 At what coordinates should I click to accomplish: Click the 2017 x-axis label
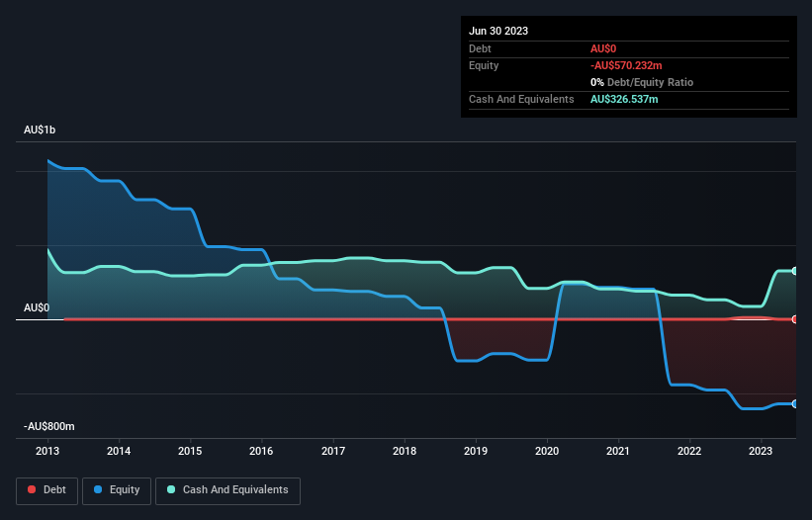coord(333,451)
